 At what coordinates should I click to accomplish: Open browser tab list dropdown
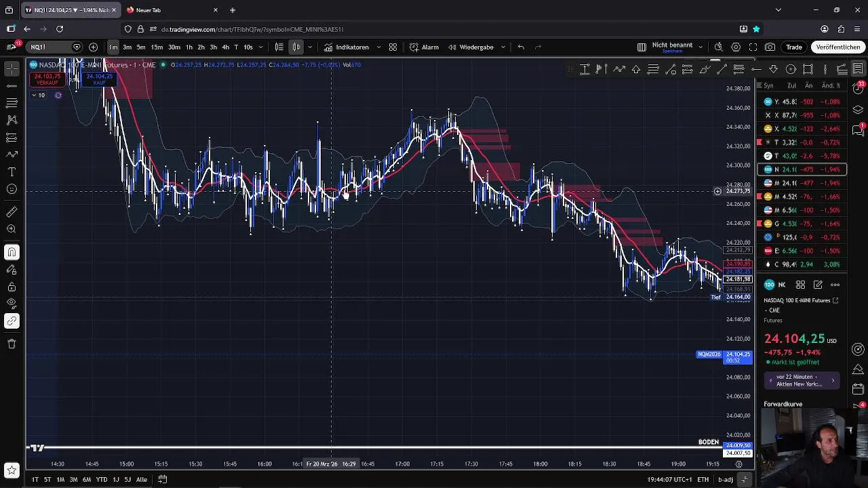[778, 10]
